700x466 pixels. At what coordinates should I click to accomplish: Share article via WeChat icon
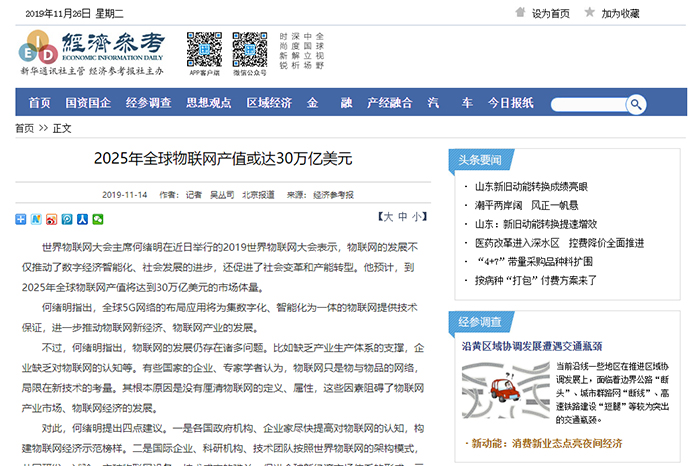pos(97,219)
